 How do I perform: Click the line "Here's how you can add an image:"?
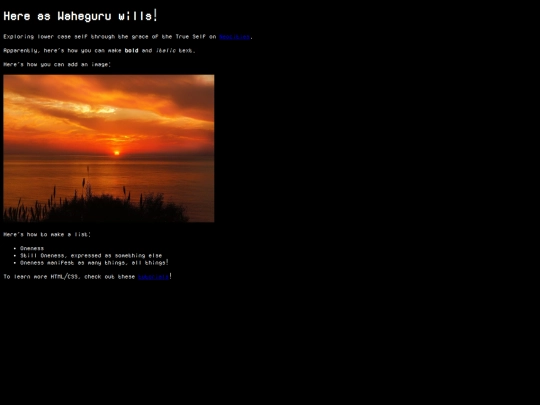(x=57, y=64)
